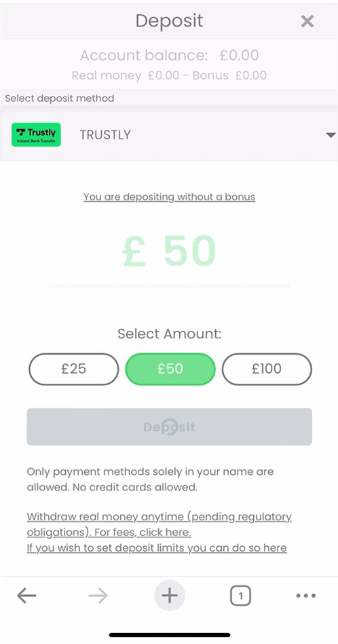This screenshot has width=338, height=644.
Task: Click the 'Select deposit method' label
Action: (60, 99)
